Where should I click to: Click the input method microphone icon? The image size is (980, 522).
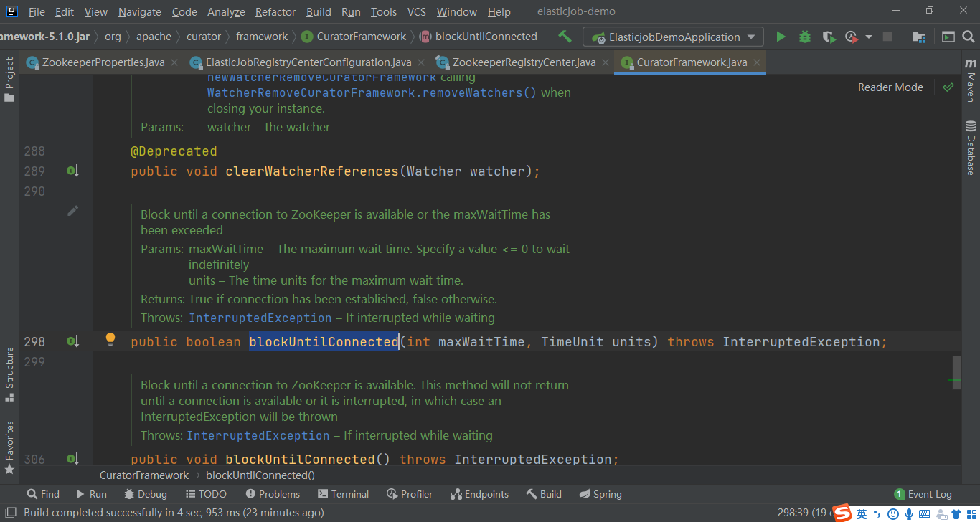pos(909,513)
